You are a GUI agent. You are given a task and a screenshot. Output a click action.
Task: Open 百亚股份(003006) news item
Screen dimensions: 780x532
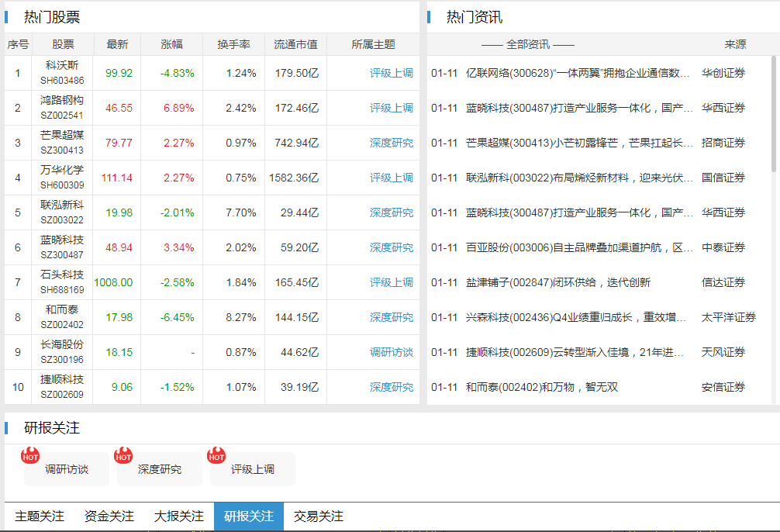pyautogui.click(x=579, y=247)
